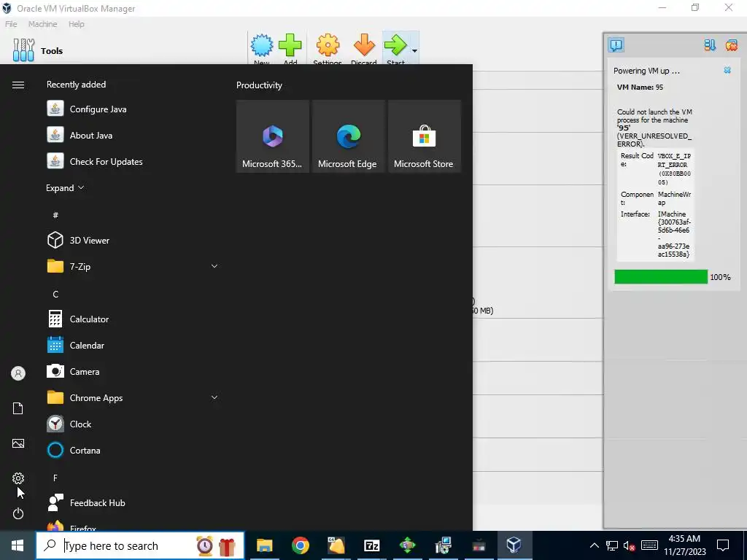Click the green Start arrow icon
The height and width of the screenshot is (560, 747).
(x=395, y=46)
